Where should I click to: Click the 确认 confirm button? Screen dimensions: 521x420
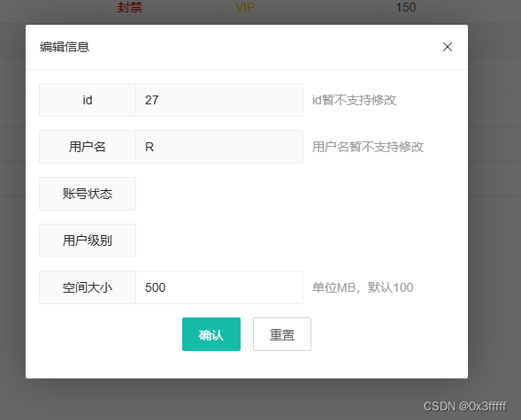click(x=211, y=334)
